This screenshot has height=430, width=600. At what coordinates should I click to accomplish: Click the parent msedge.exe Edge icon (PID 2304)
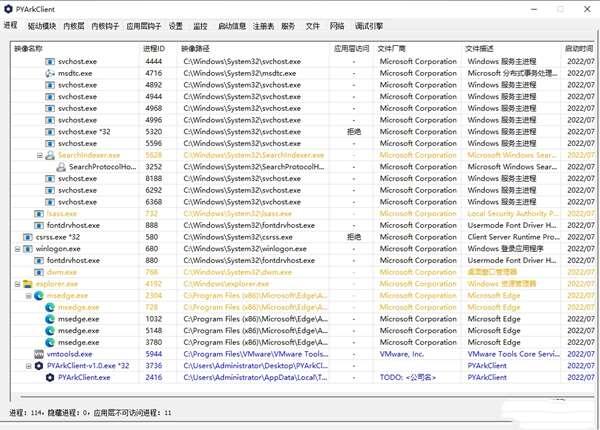[38, 296]
